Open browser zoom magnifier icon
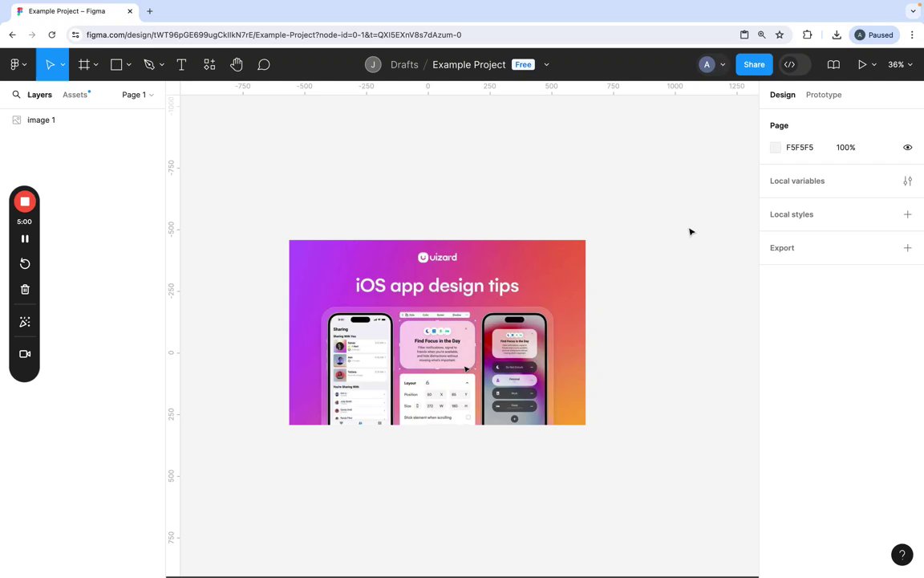This screenshot has height=578, width=924. 762,35
